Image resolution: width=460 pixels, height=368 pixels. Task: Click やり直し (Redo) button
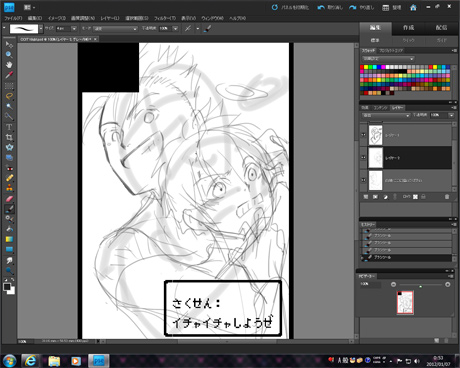coord(362,7)
